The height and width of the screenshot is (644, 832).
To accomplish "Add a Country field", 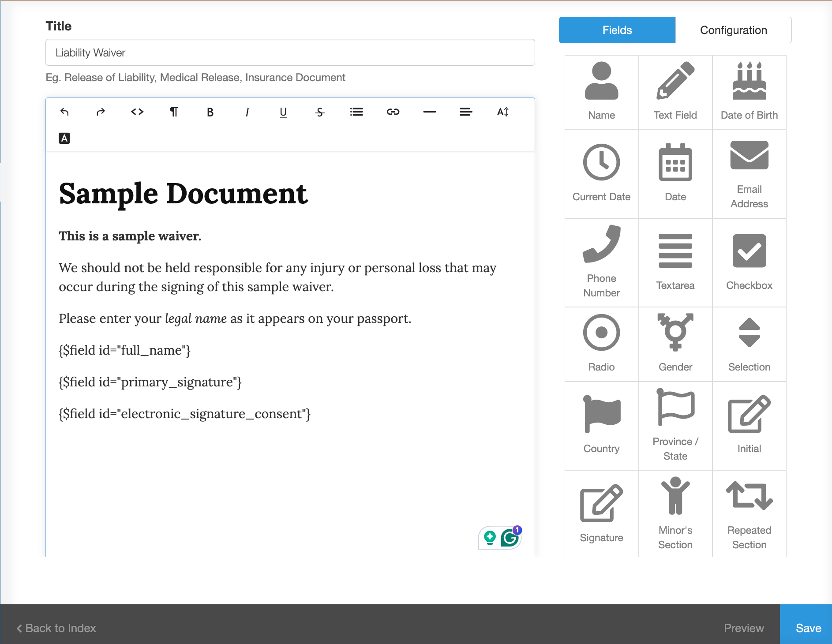I will click(x=602, y=426).
